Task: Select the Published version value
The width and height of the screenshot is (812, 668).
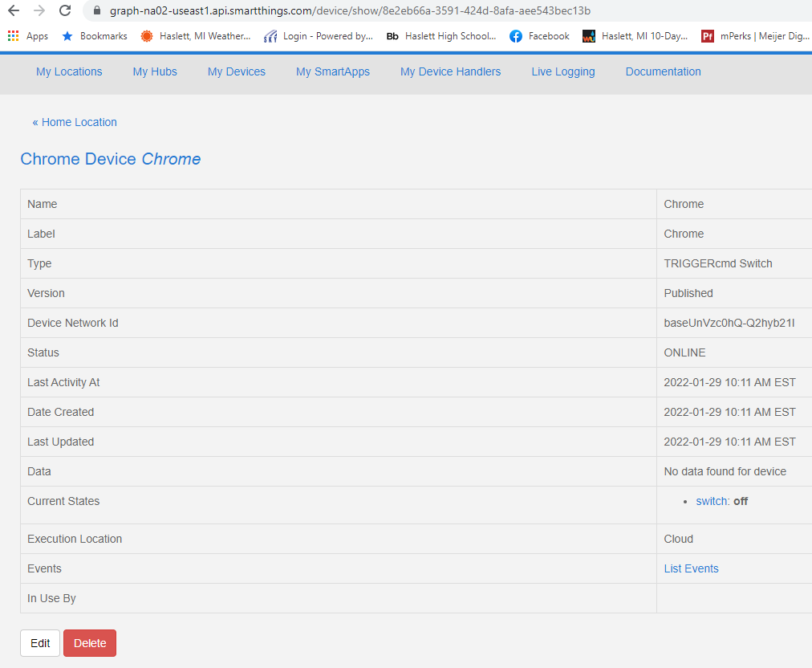Action: click(688, 293)
